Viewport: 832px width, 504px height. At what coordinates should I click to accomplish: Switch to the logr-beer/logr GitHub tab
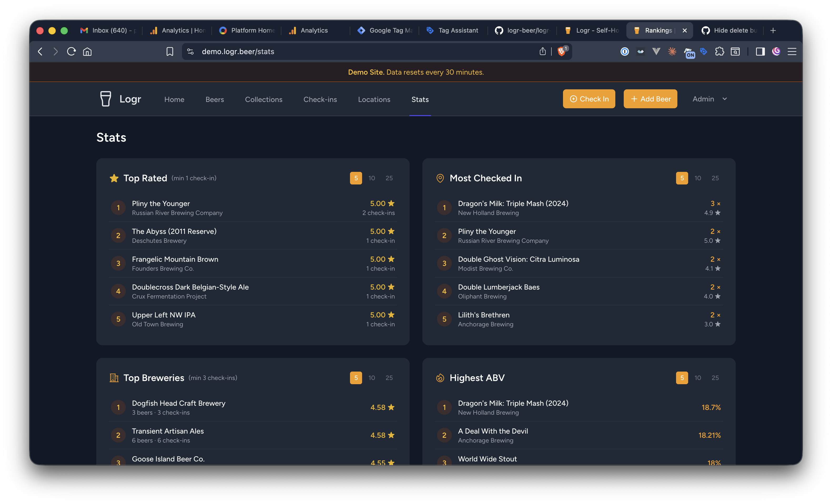pos(522,30)
